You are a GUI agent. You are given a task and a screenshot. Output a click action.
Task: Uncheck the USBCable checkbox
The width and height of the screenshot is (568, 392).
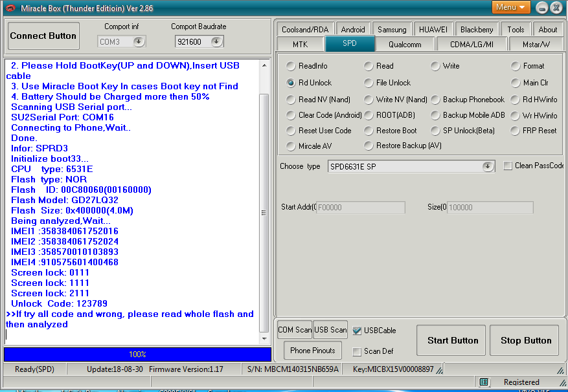[357, 331]
